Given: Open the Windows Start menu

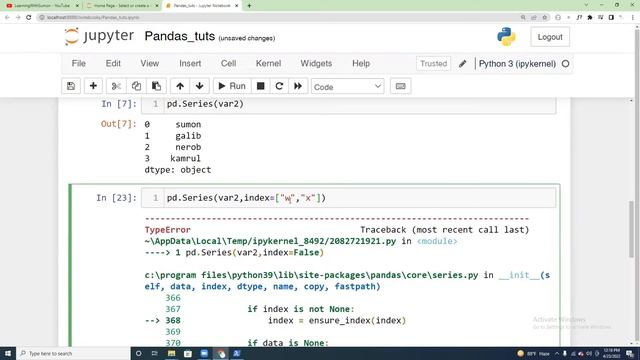Looking at the screenshot, I should pos(8,353).
